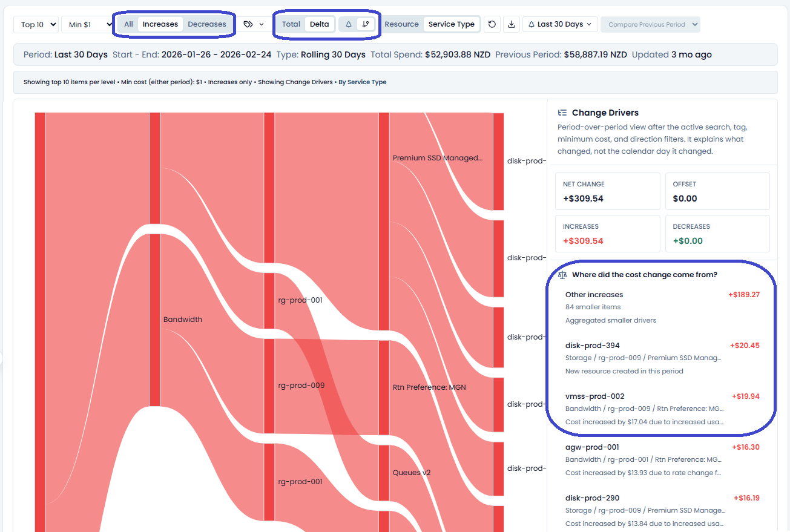This screenshot has height=532, width=790.
Task: Click the Rtn Preference: MGN node label
Action: tap(429, 387)
